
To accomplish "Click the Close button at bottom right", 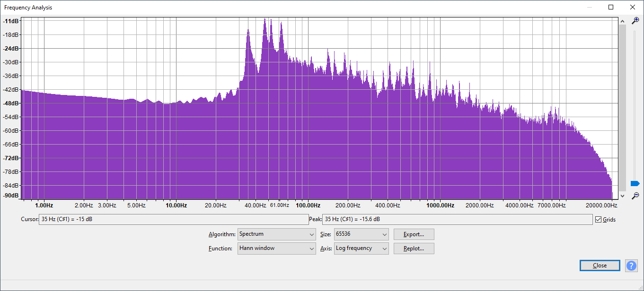I will 600,265.
